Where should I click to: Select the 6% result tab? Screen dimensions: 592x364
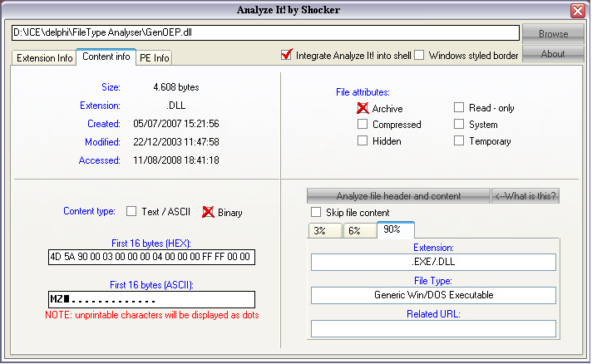coord(360,230)
